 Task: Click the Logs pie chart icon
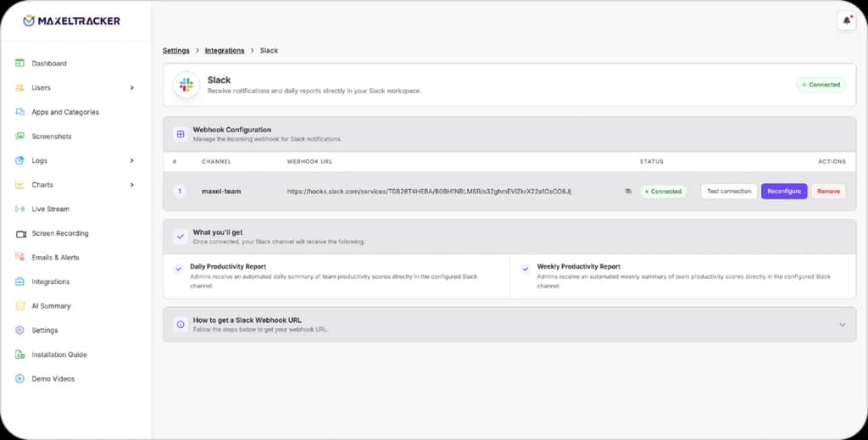[x=20, y=160]
